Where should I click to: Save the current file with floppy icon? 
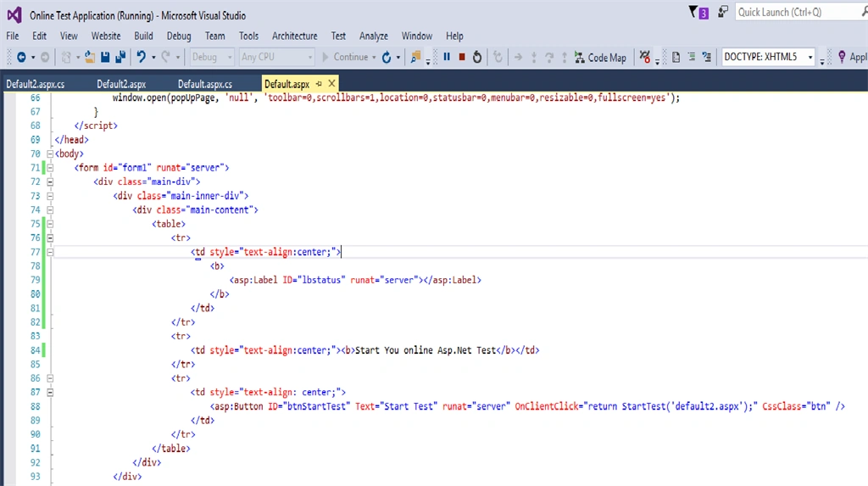(105, 57)
